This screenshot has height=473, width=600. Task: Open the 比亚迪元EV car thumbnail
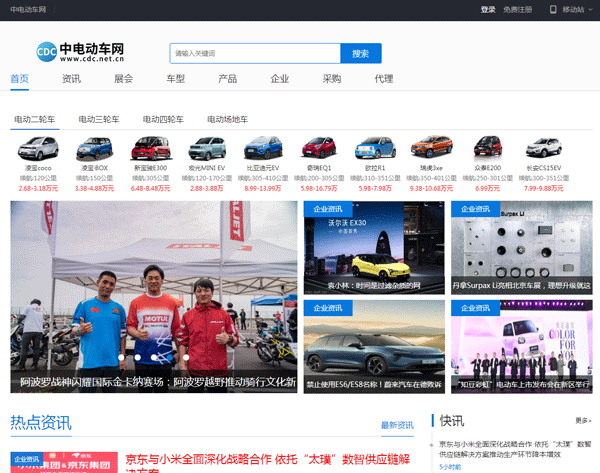(x=263, y=148)
